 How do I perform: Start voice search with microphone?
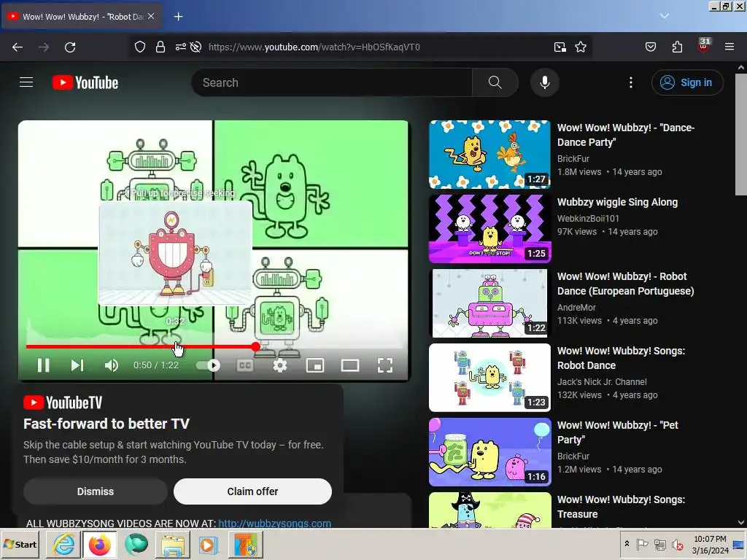[544, 82]
